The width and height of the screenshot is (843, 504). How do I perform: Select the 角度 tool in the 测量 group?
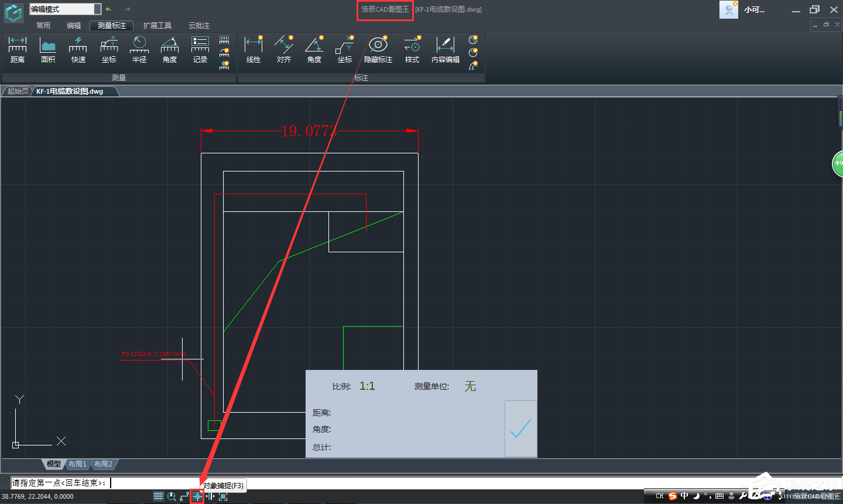(x=170, y=50)
